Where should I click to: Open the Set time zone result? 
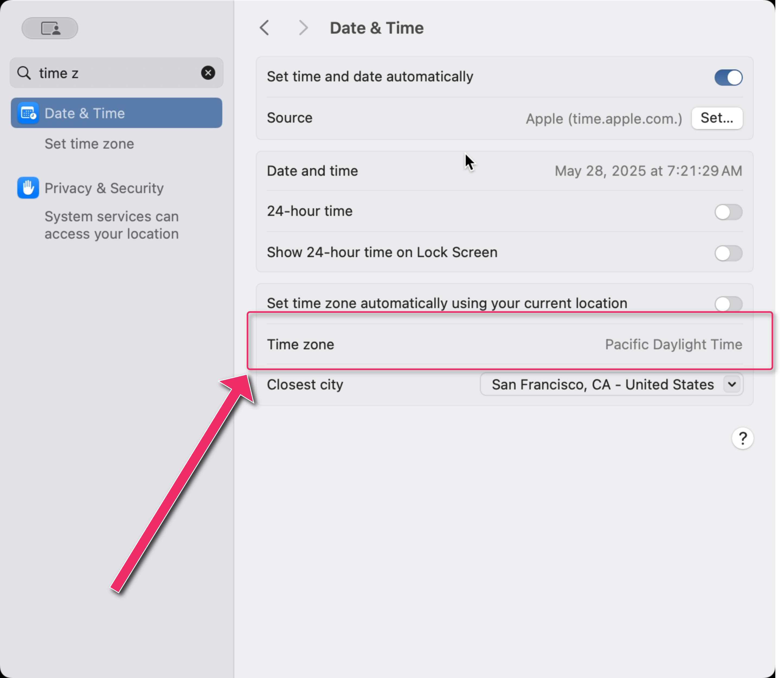[89, 144]
